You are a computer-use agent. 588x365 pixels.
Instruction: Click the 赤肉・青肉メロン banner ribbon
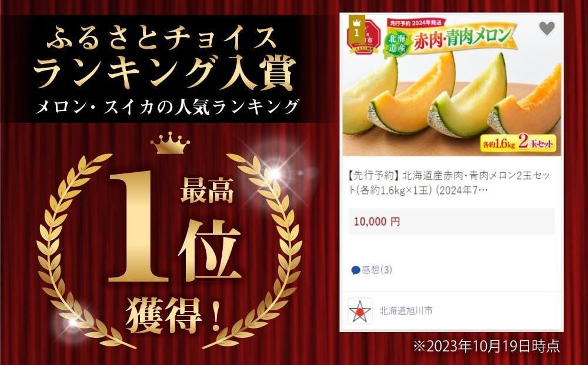pyautogui.click(x=463, y=39)
